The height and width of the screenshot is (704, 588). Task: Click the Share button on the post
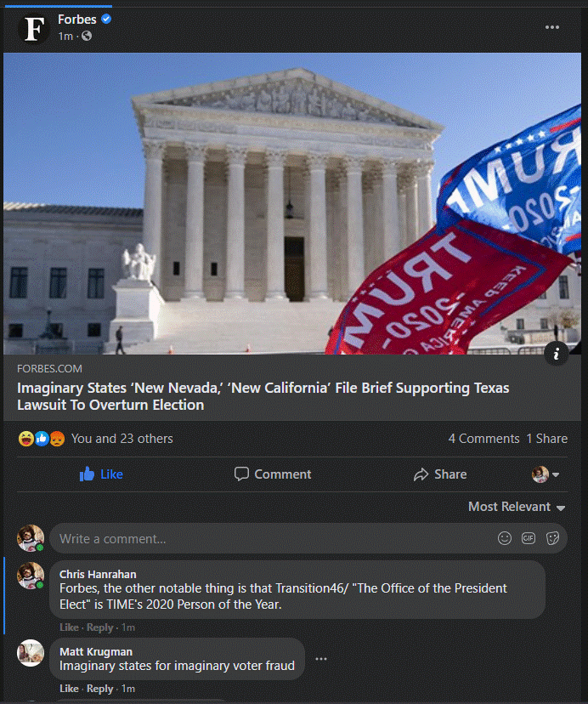pos(440,474)
